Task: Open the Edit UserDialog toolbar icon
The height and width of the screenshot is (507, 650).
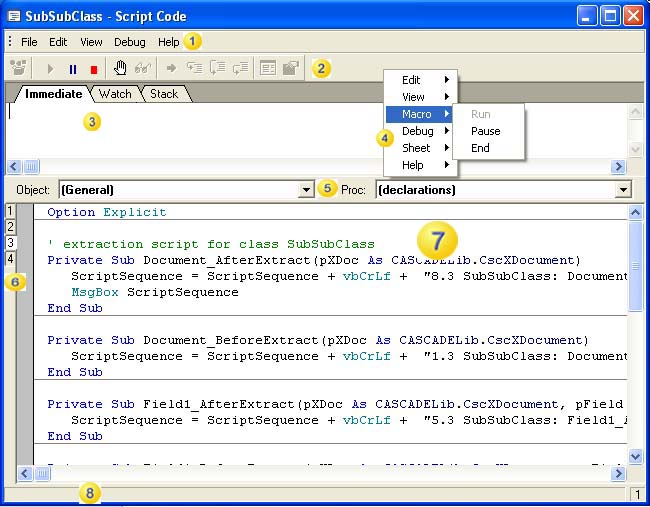Action: [x=267, y=68]
